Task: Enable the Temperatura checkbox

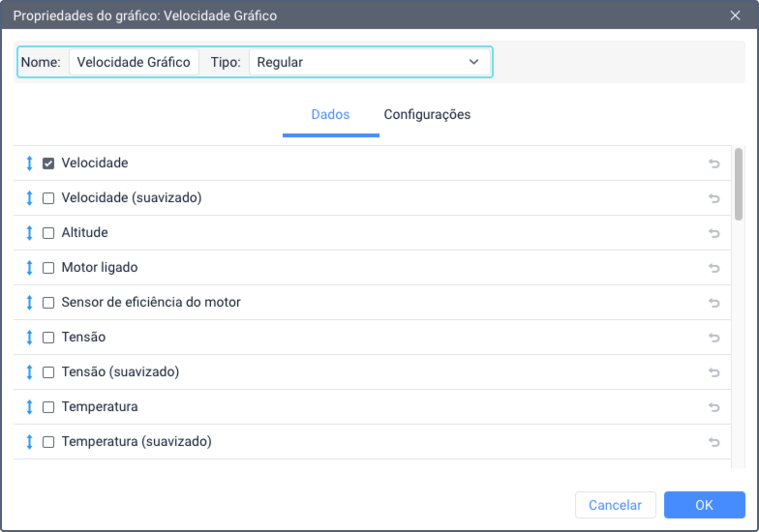Action: (48, 407)
